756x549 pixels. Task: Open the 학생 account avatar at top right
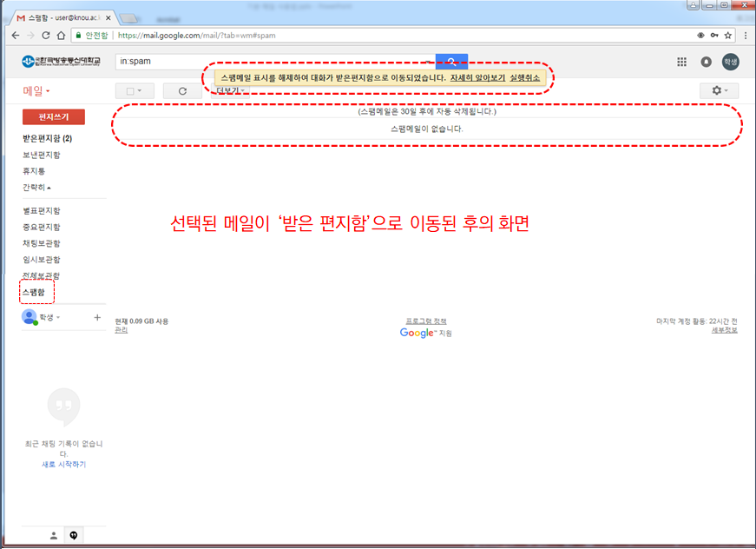click(731, 62)
